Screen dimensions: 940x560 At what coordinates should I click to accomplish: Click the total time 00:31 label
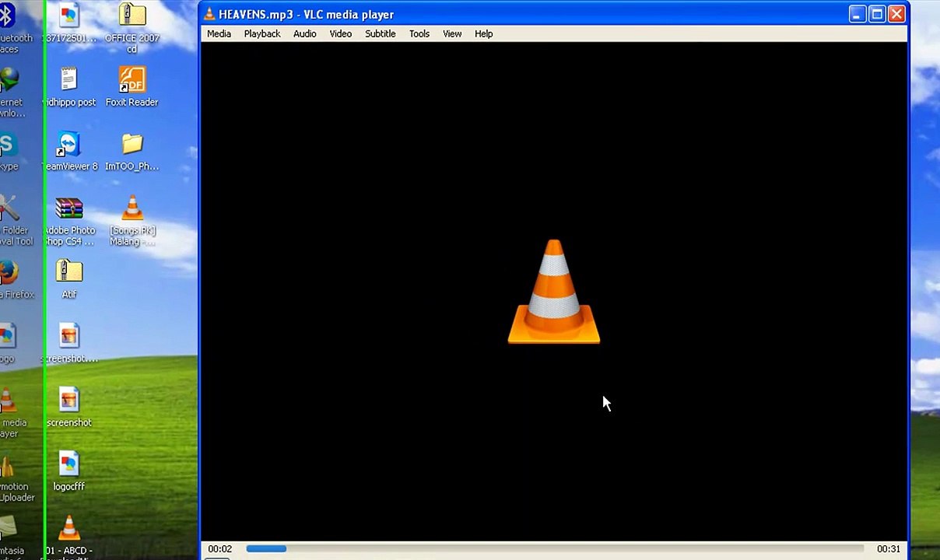point(888,548)
